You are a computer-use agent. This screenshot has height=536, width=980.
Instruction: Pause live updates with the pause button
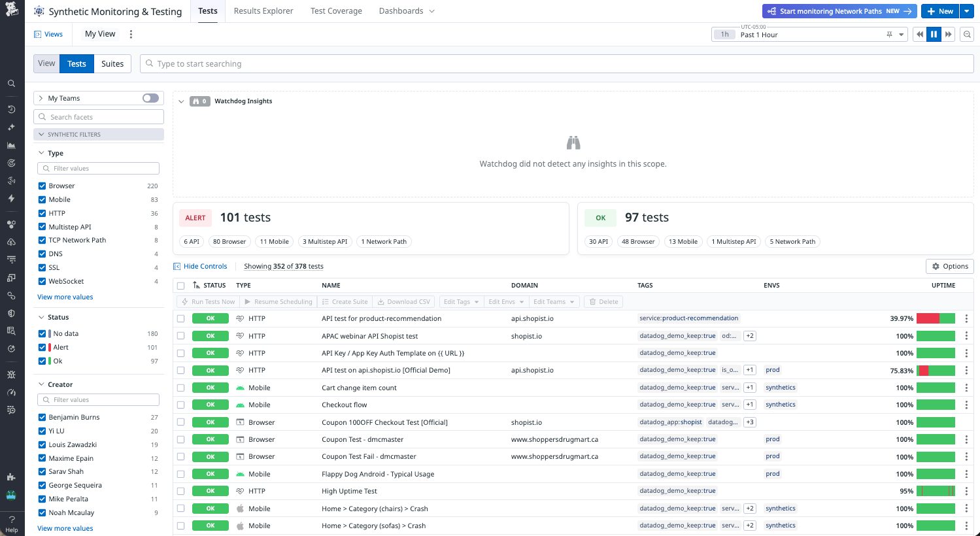(x=934, y=35)
